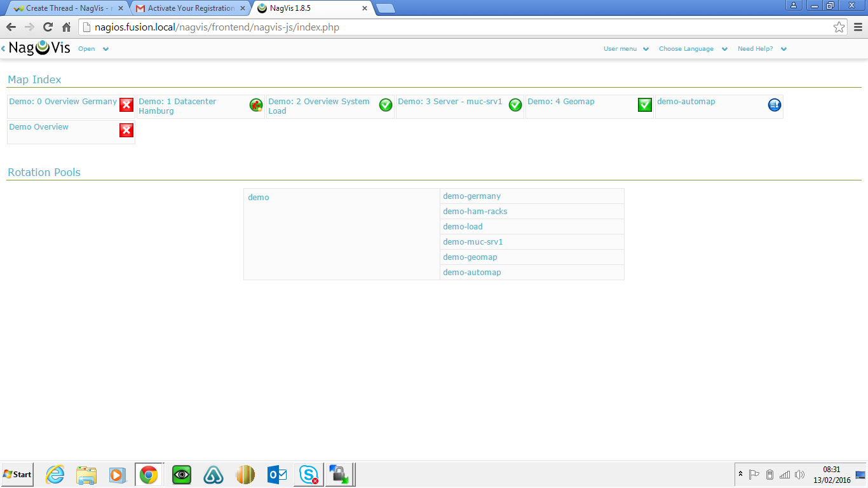The height and width of the screenshot is (488, 868).
Task: Open Skype from the taskbar
Action: pos(309,475)
